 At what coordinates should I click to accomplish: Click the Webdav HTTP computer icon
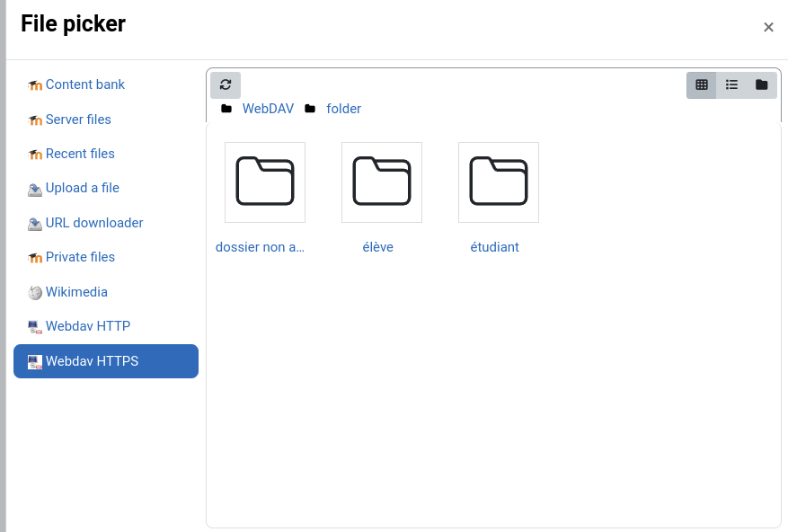35,327
